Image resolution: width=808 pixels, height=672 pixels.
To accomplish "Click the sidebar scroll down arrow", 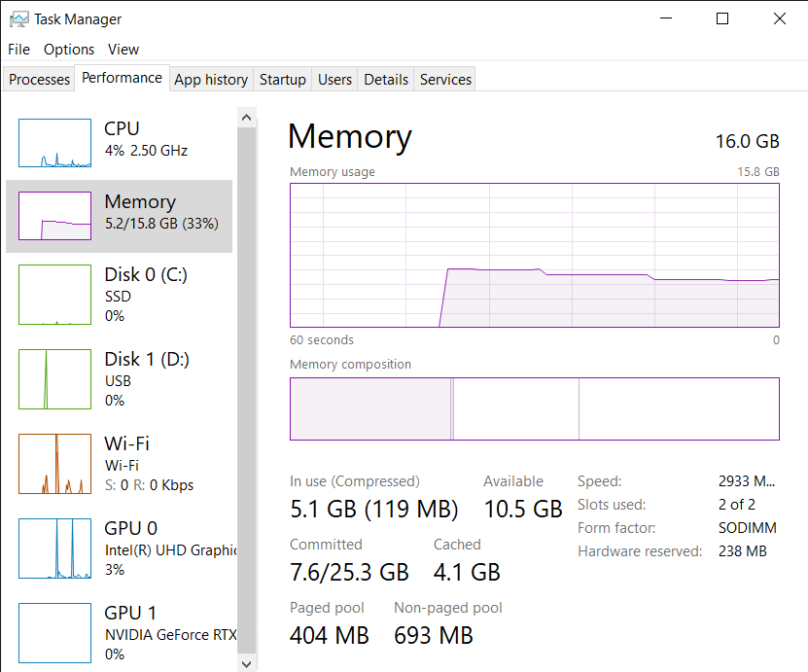I will [x=246, y=664].
